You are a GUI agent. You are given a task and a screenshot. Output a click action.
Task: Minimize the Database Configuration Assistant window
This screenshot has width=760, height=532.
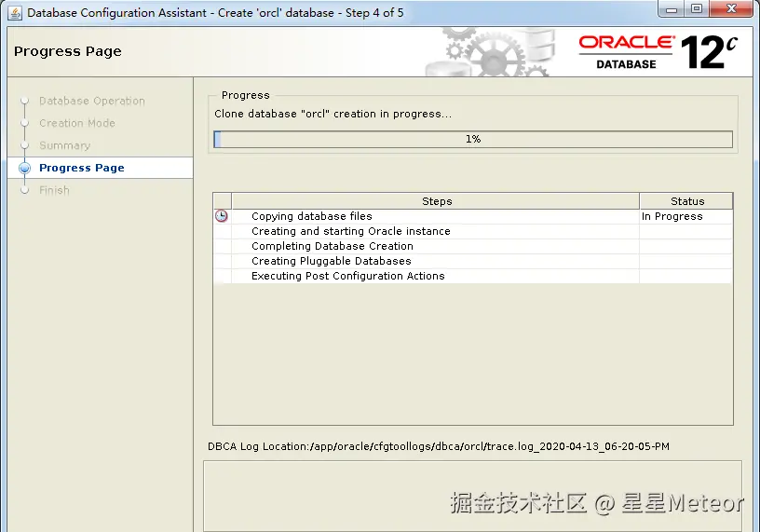pyautogui.click(x=672, y=9)
